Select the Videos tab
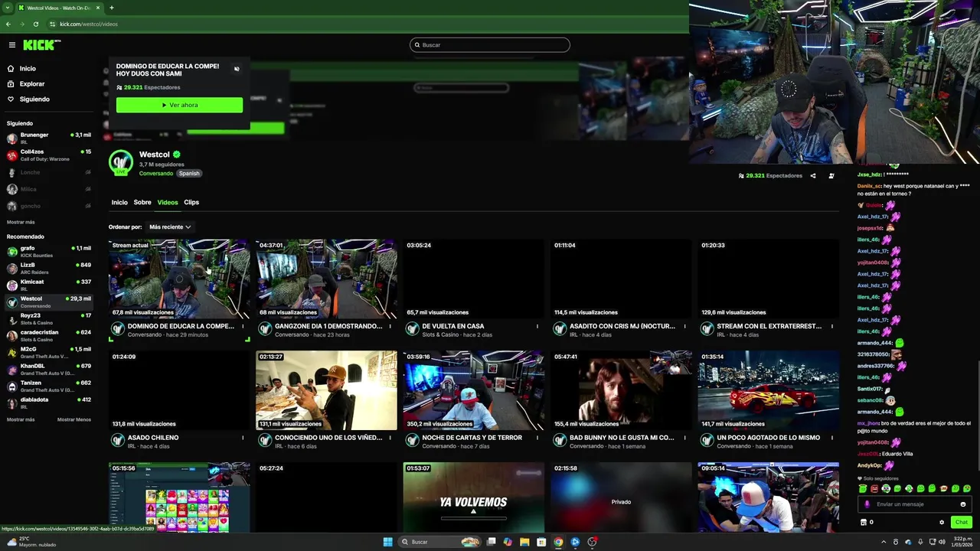The height and width of the screenshot is (551, 980). click(x=168, y=202)
